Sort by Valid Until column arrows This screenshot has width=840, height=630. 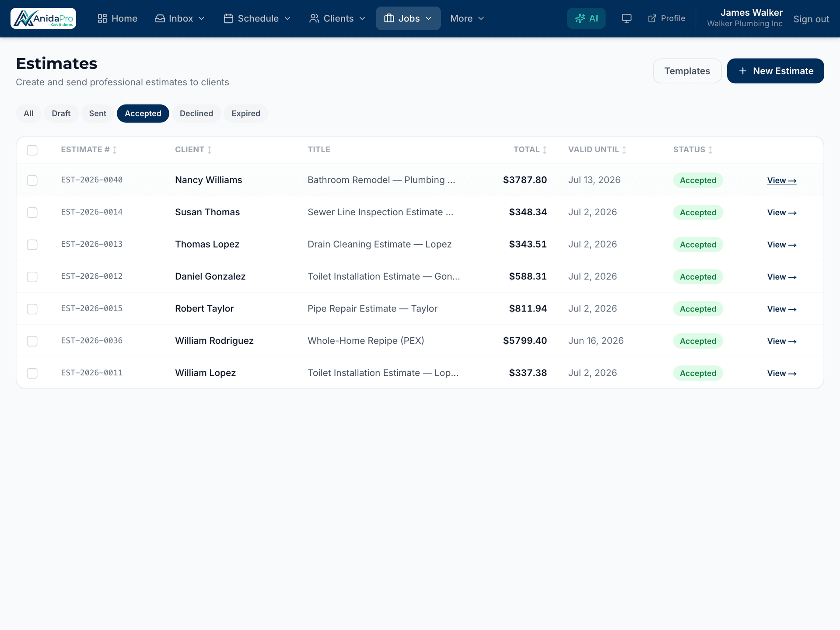pos(624,150)
